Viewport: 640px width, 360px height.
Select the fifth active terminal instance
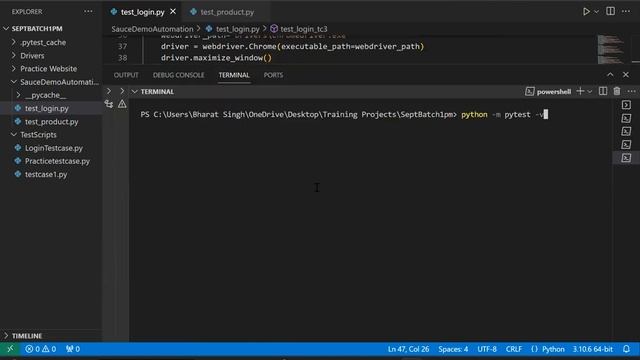626,158
